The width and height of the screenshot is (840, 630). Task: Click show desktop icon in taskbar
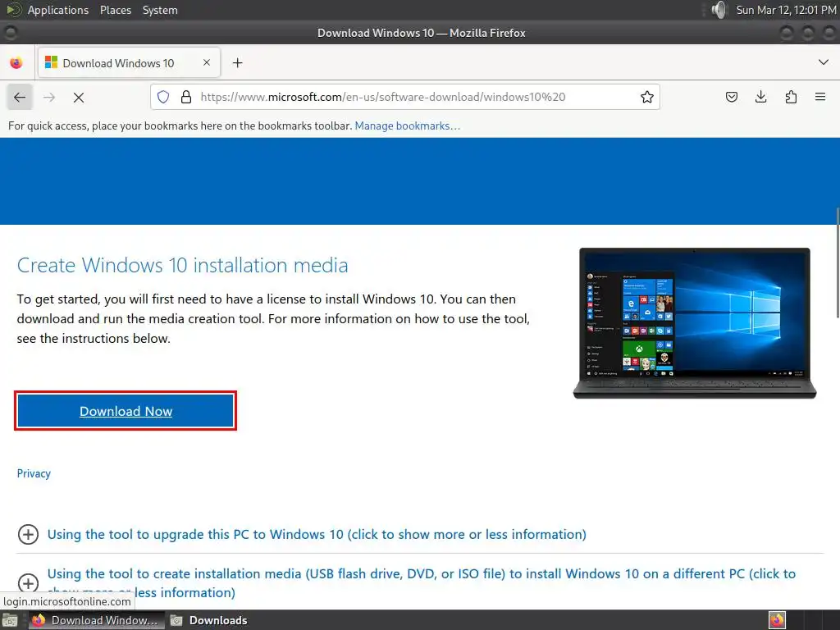click(x=10, y=620)
